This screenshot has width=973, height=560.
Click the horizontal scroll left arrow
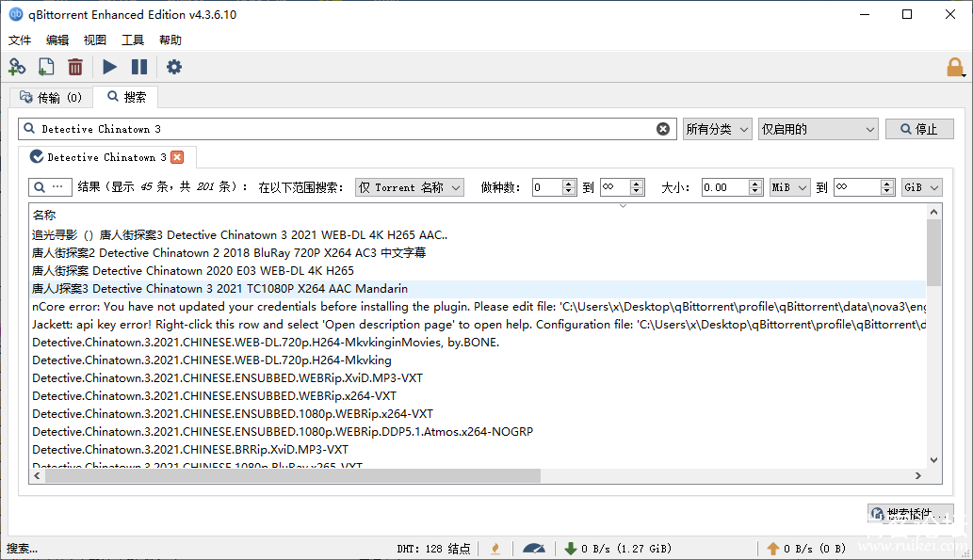(38, 475)
